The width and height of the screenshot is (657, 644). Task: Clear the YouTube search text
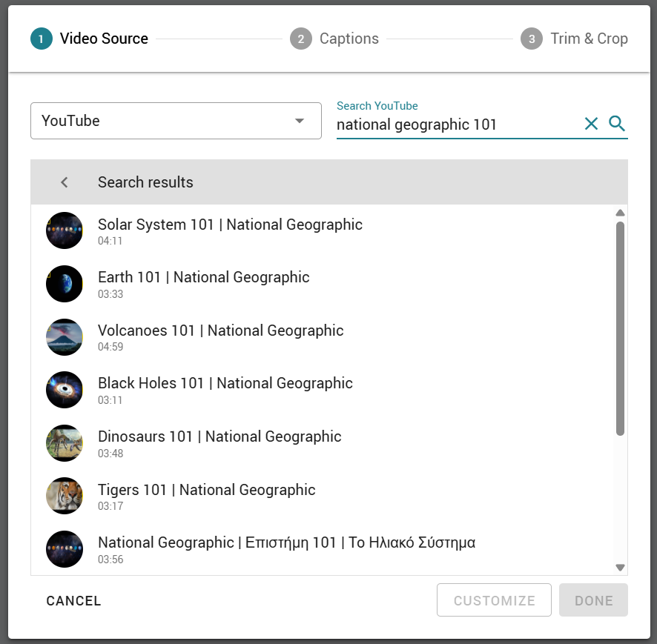(591, 124)
